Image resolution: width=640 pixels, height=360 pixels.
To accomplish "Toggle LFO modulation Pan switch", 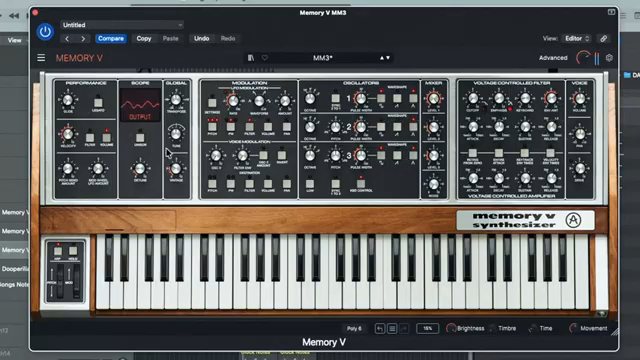I will [x=287, y=127].
